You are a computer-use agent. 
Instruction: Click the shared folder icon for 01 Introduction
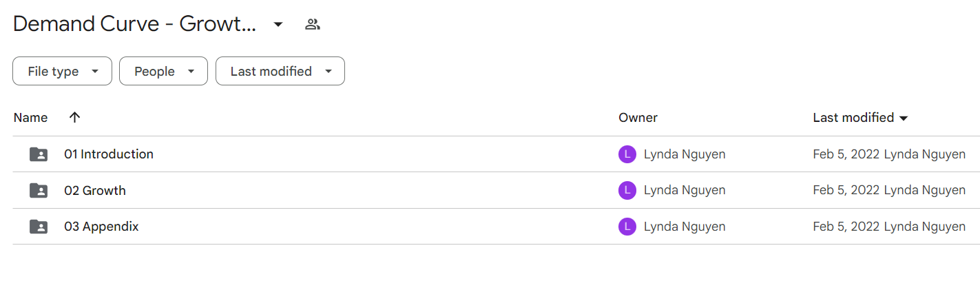[x=39, y=154]
